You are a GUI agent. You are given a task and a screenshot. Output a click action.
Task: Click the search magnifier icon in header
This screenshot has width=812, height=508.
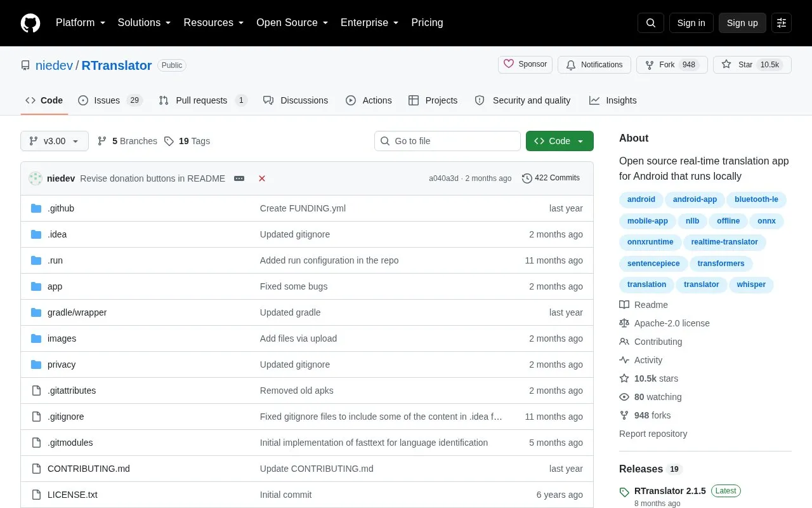[651, 23]
